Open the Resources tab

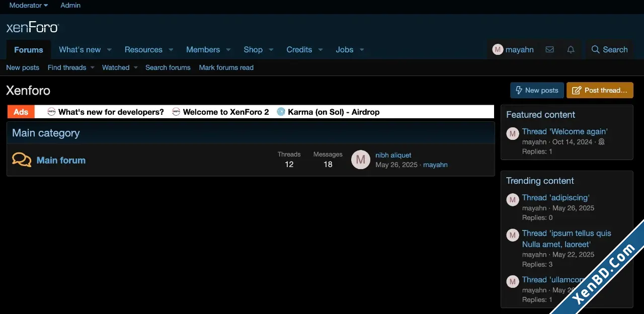click(x=143, y=49)
